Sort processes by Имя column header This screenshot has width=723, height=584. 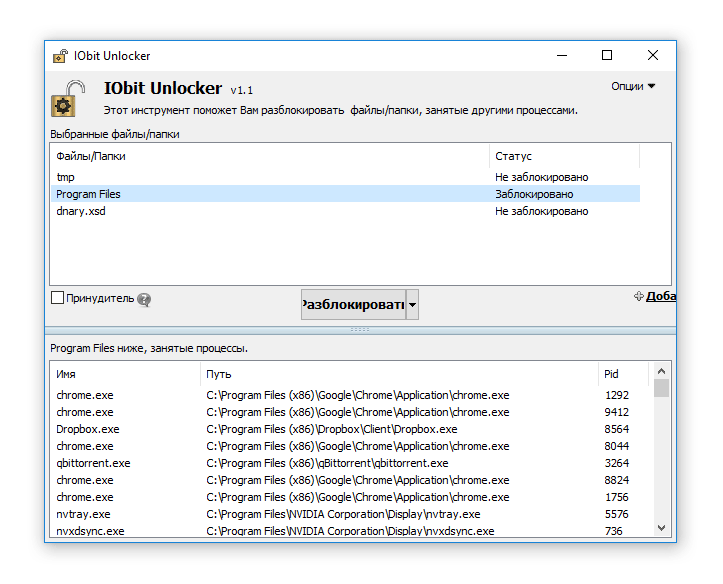pyautogui.click(x=125, y=374)
